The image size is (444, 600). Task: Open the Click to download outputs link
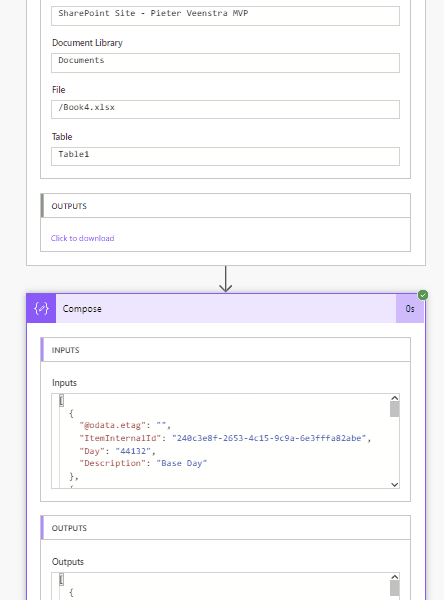coord(82,238)
